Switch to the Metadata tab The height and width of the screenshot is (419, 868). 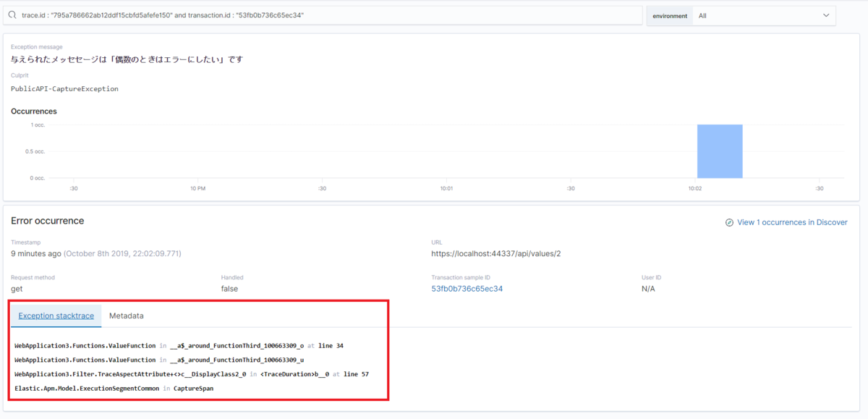coord(127,316)
